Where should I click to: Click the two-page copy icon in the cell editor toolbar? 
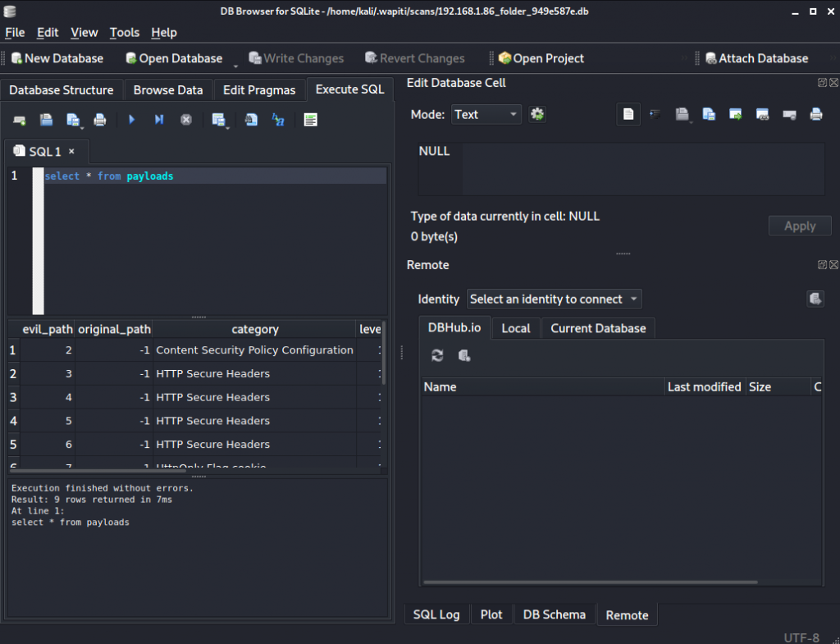point(709,114)
